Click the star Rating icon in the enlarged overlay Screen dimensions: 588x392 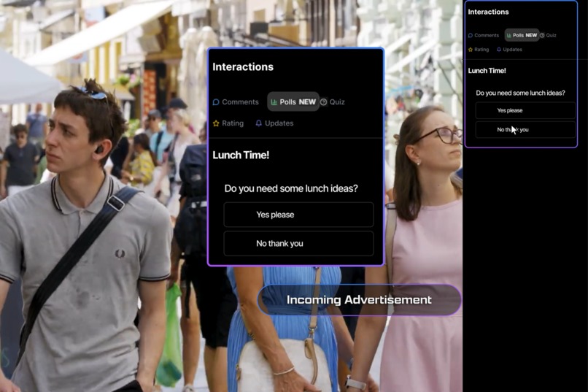click(216, 123)
